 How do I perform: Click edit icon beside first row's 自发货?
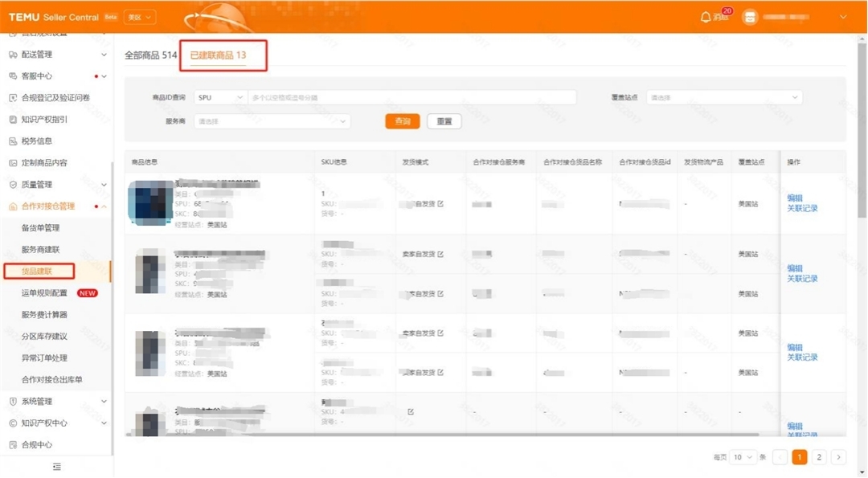[x=440, y=203]
